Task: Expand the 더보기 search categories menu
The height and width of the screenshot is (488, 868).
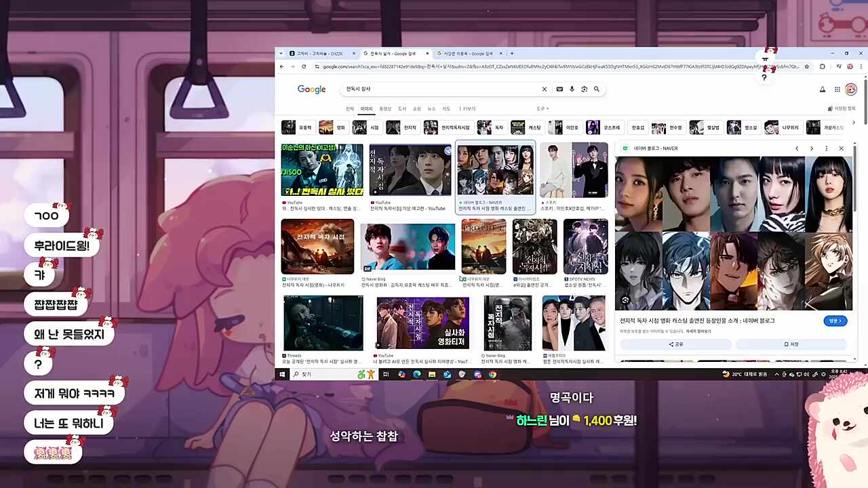Action: point(467,108)
